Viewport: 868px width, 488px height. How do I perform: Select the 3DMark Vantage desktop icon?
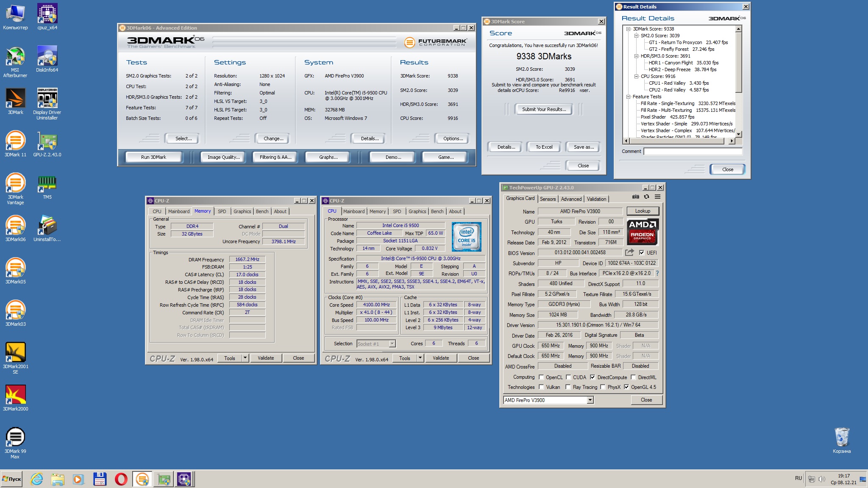[x=15, y=189]
